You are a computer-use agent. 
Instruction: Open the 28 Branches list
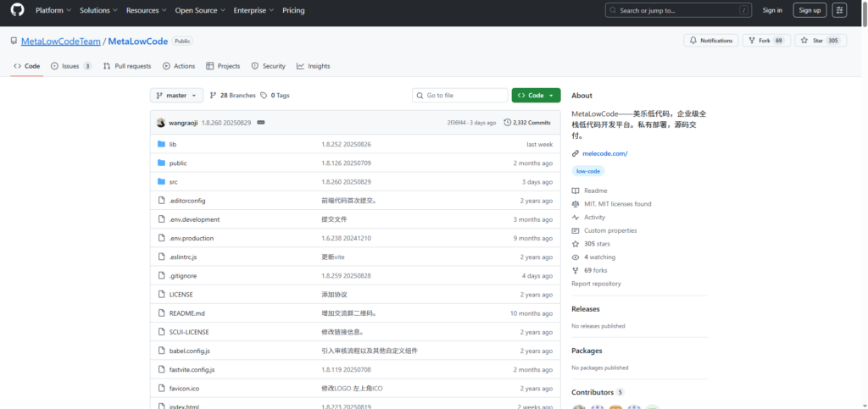[232, 96]
